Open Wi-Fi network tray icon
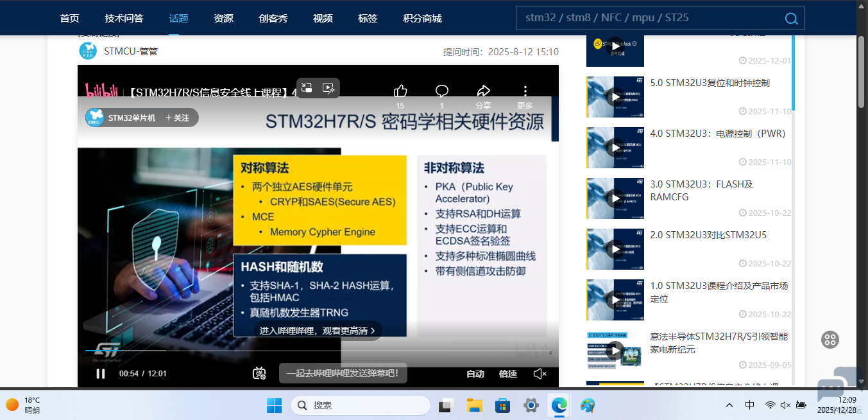Image resolution: width=868 pixels, height=420 pixels. pos(770,405)
